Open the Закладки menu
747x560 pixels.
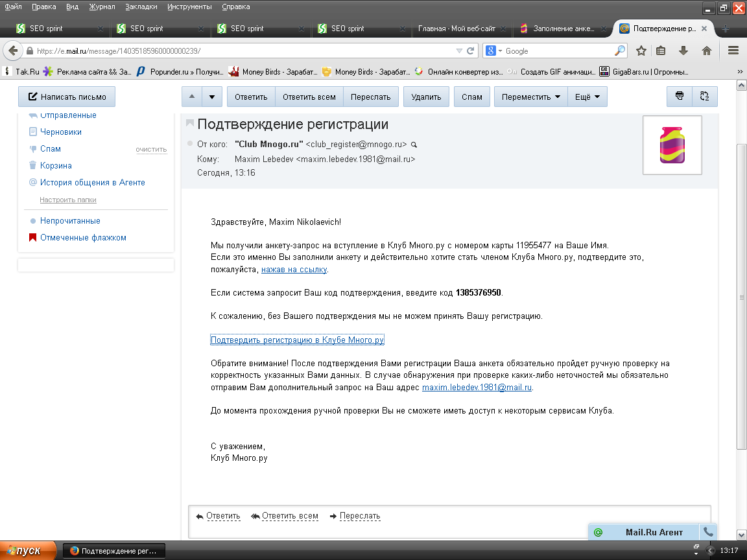(141, 6)
